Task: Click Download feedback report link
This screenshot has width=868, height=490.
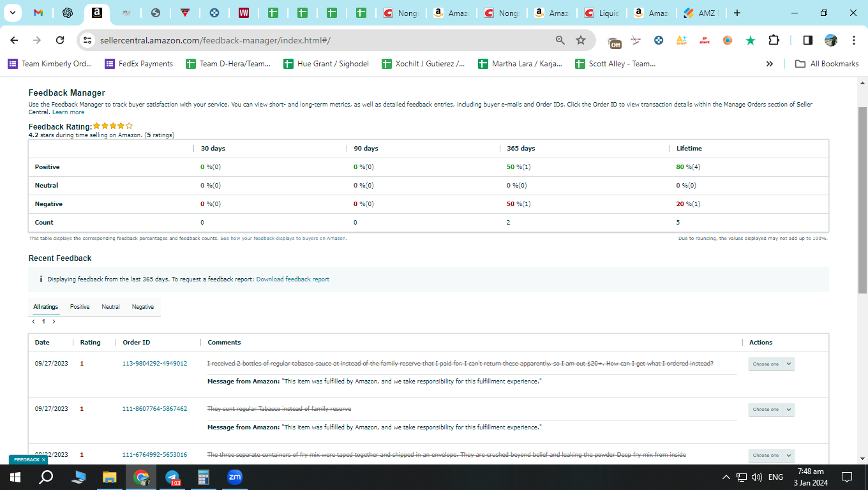Action: pyautogui.click(x=293, y=279)
